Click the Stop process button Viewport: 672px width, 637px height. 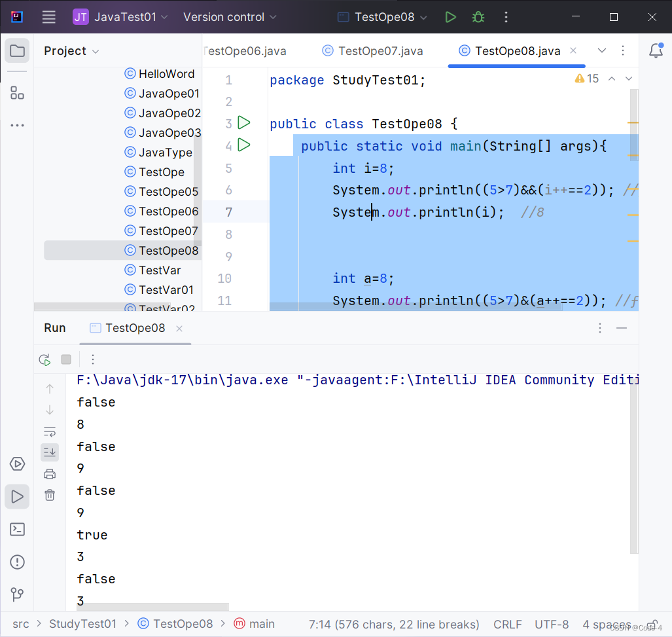(x=66, y=359)
